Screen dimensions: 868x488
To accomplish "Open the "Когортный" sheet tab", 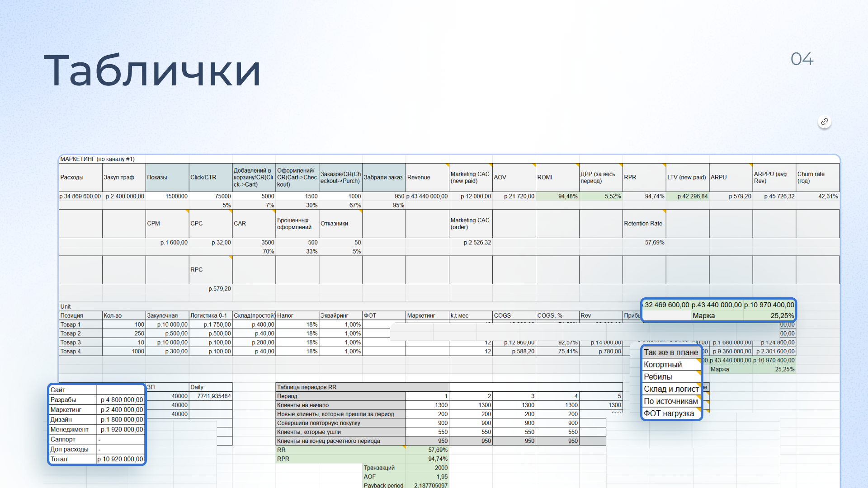I will (671, 365).
